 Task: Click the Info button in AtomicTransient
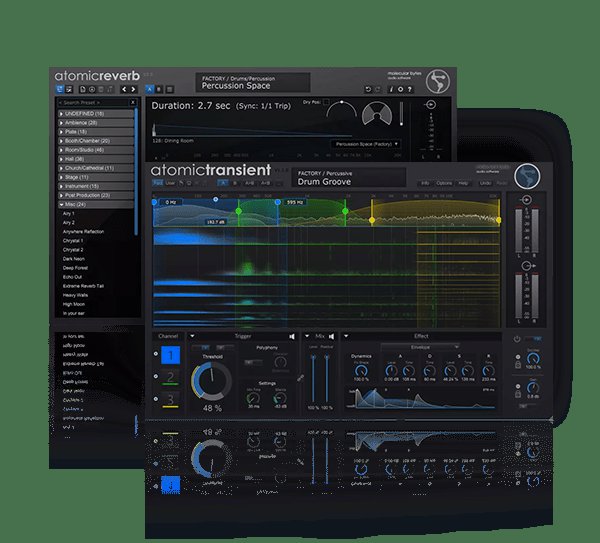(x=425, y=183)
